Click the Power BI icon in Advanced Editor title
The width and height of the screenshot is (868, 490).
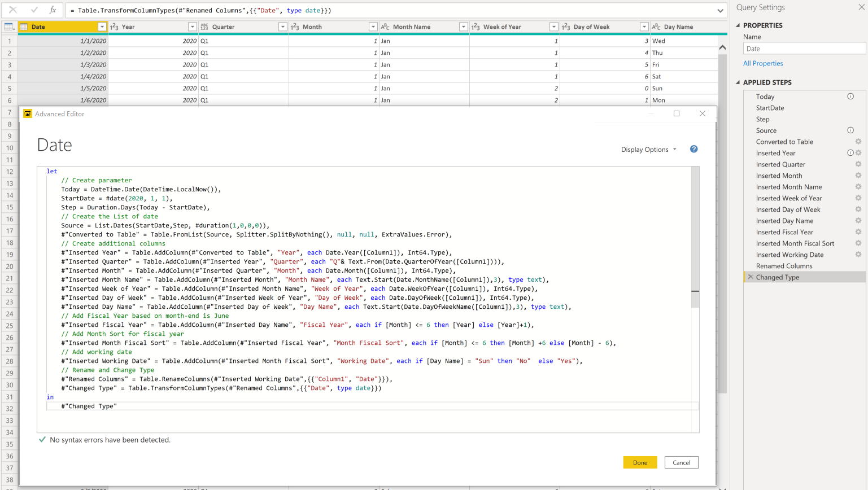[28, 113]
